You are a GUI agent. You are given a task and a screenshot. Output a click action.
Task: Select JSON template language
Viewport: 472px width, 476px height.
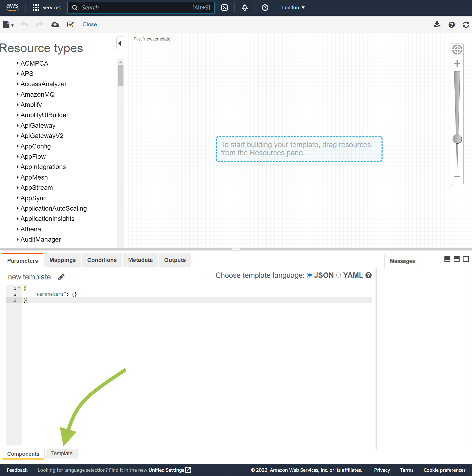(310, 275)
